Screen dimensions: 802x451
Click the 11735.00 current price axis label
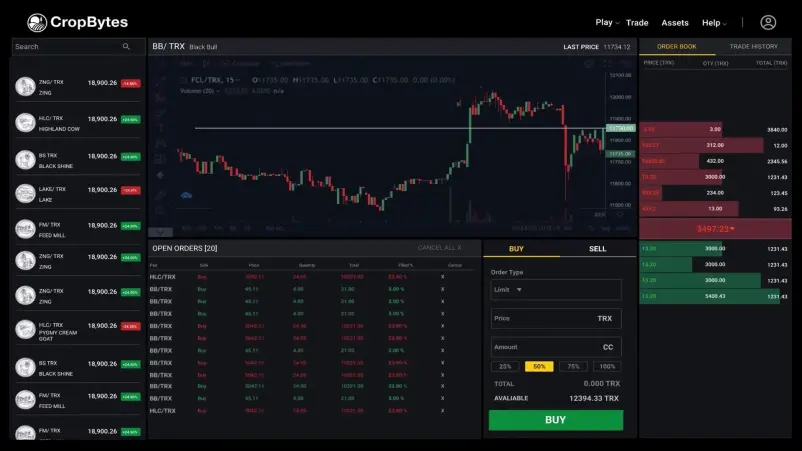point(620,153)
